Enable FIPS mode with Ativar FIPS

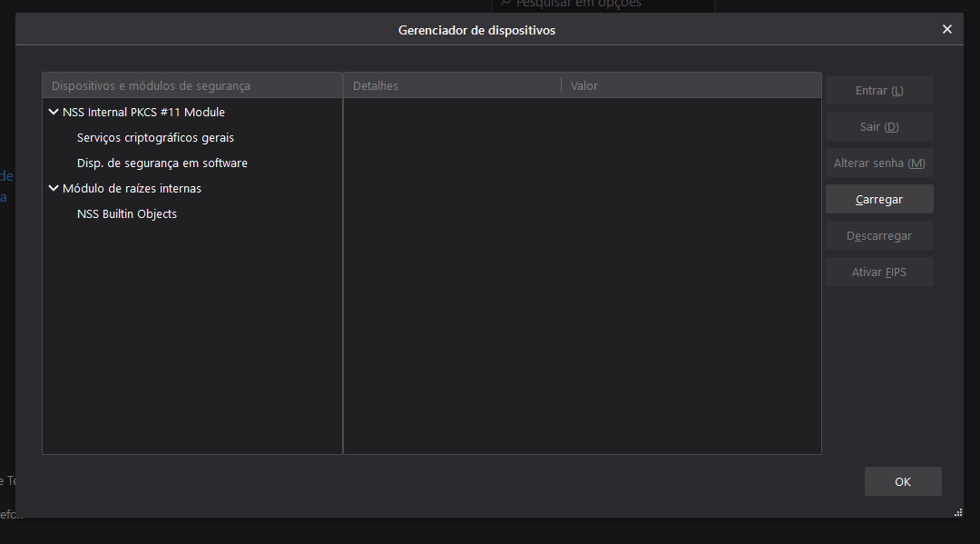[878, 272]
